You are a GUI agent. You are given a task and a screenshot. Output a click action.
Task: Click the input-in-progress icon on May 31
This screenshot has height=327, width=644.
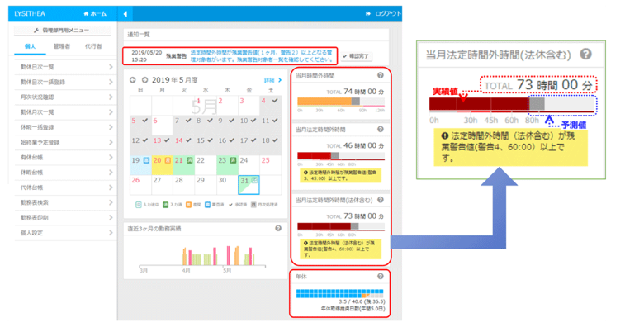(x=254, y=180)
